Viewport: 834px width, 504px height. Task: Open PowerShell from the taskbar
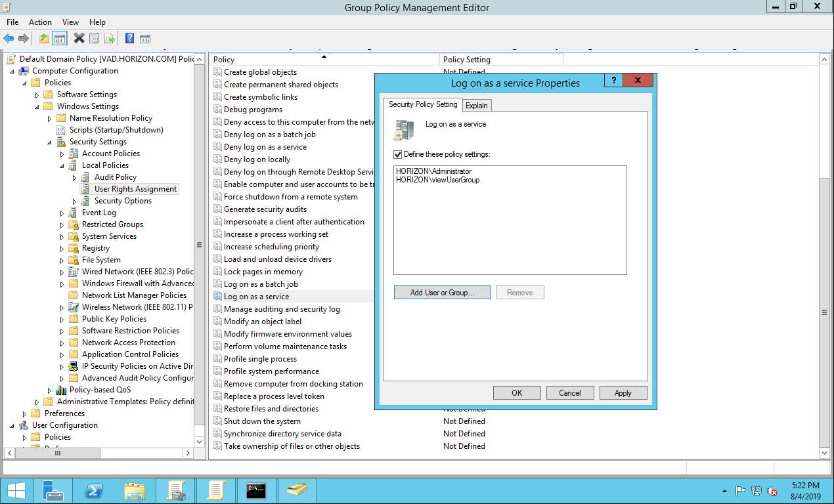pyautogui.click(x=94, y=490)
